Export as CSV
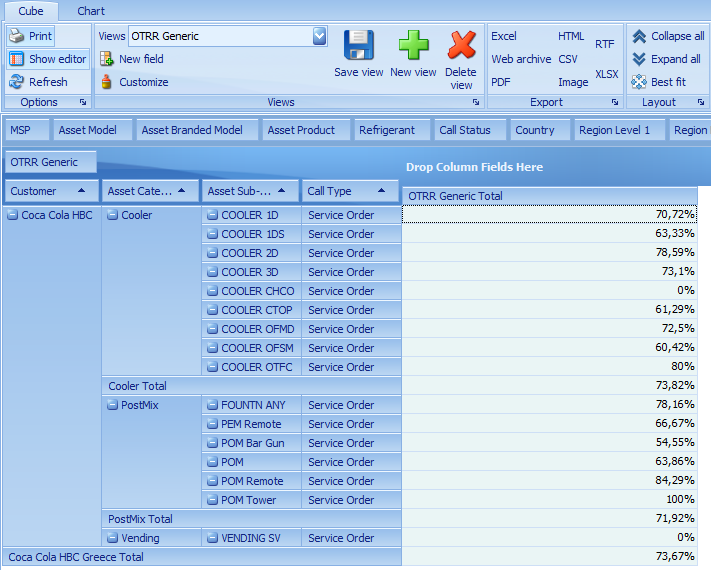Screen dimensions: 711x570 [x=568, y=59]
